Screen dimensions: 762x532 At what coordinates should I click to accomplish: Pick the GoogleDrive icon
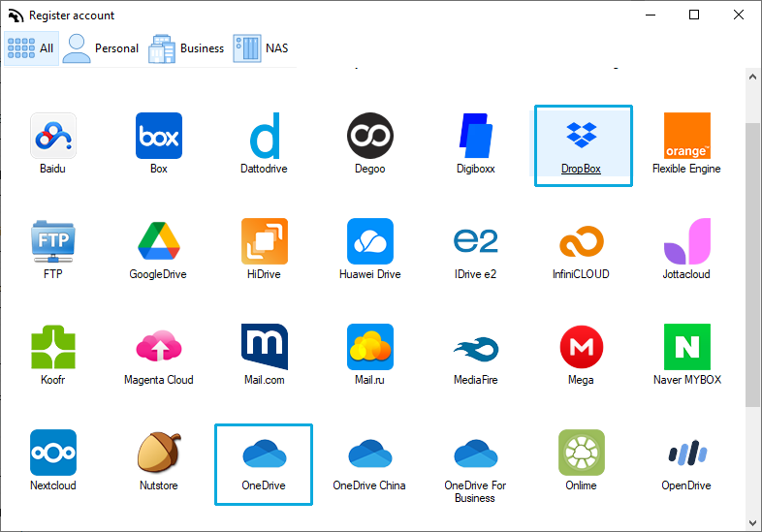(159, 241)
